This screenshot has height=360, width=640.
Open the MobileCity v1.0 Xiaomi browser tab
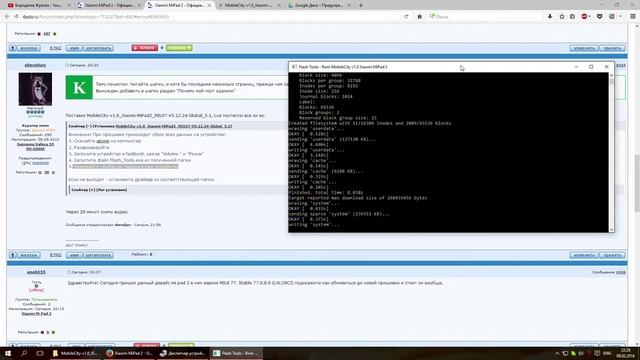pyautogui.click(x=249, y=5)
